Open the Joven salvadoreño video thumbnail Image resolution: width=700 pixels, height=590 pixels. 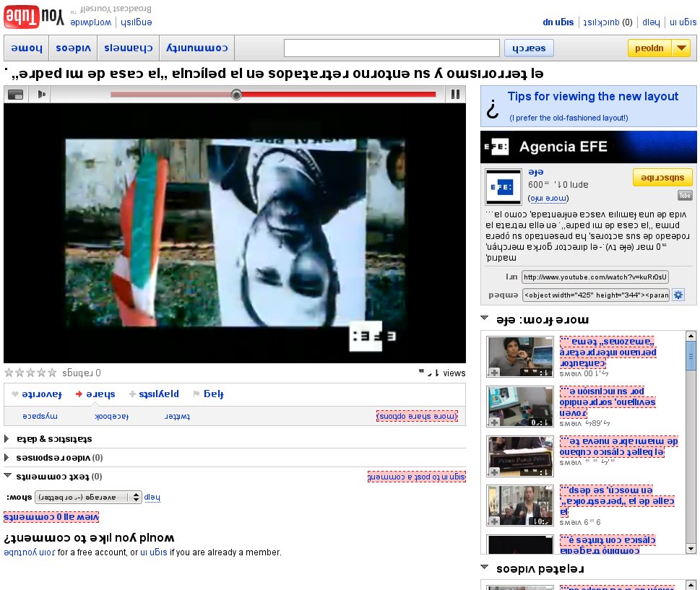pyautogui.click(x=520, y=407)
